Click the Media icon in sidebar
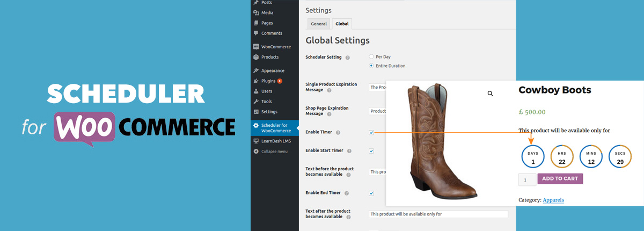Image resolution: width=644 pixels, height=231 pixels. pyautogui.click(x=256, y=12)
